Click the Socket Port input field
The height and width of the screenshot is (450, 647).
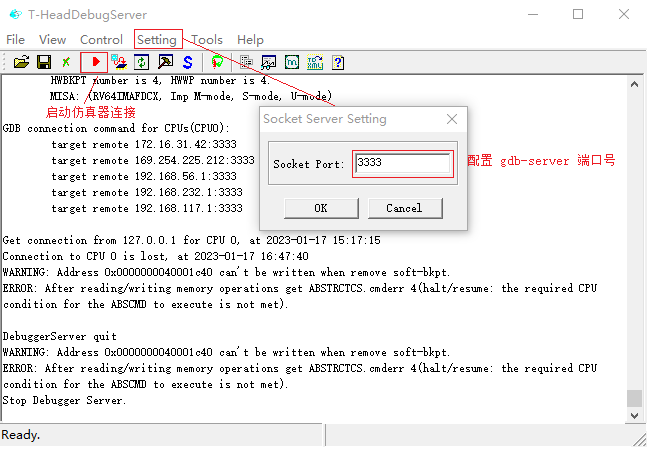[x=403, y=163]
